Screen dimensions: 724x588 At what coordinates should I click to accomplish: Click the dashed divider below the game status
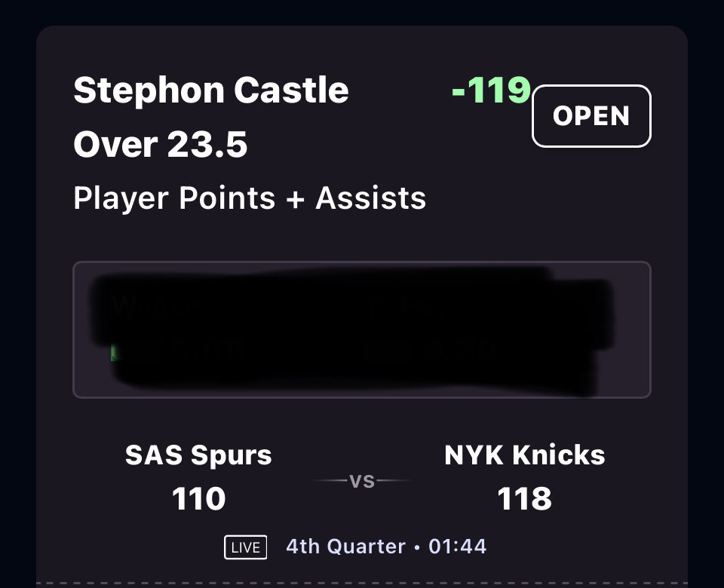point(362,583)
